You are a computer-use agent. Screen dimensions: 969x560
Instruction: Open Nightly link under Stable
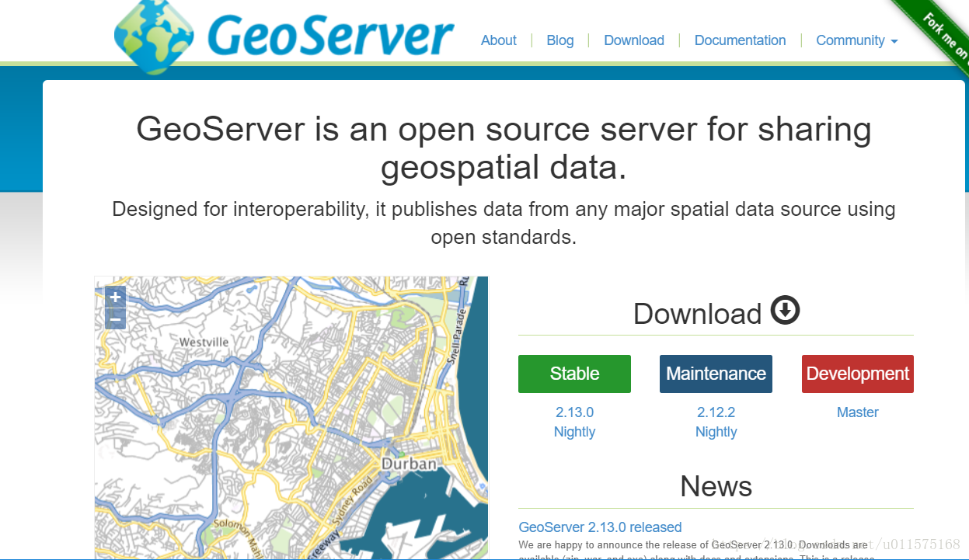coord(574,432)
